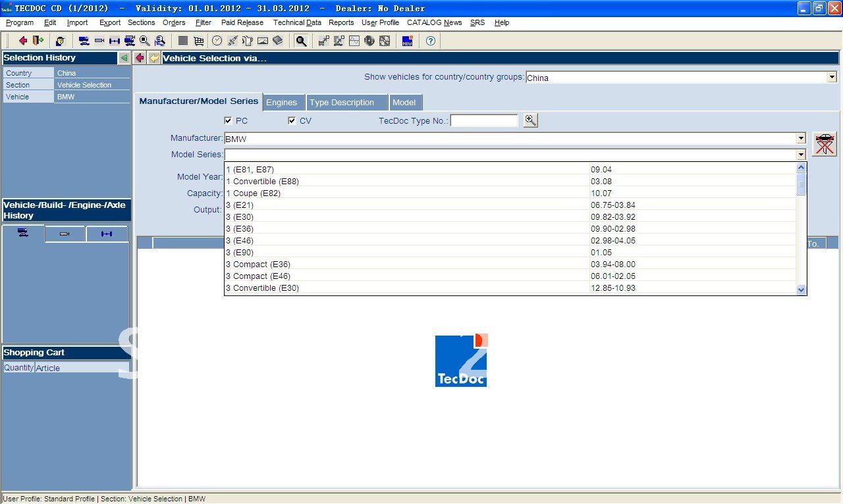
Task: Select '3 (E90)' model series
Action: (x=510, y=253)
